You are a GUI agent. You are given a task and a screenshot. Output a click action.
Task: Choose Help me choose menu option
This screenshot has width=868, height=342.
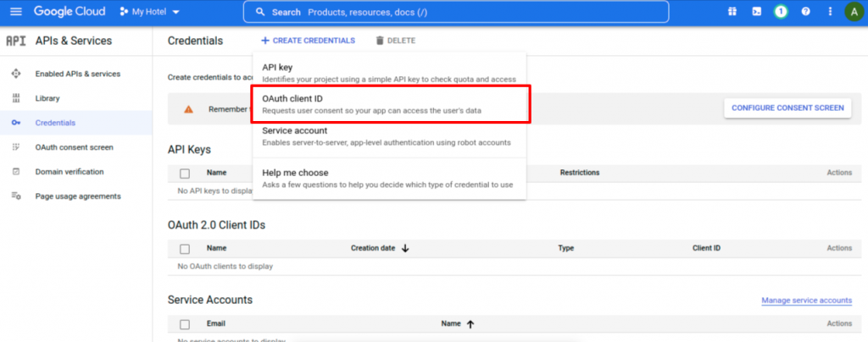[x=389, y=178]
